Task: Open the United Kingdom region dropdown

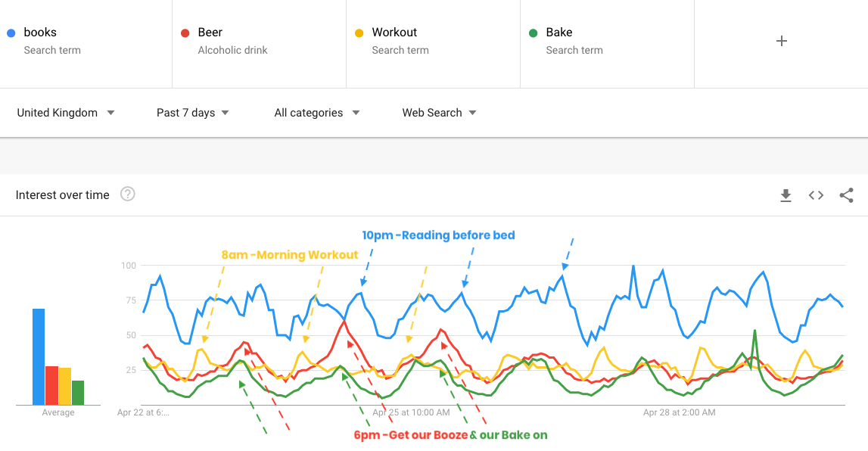Action: [66, 113]
